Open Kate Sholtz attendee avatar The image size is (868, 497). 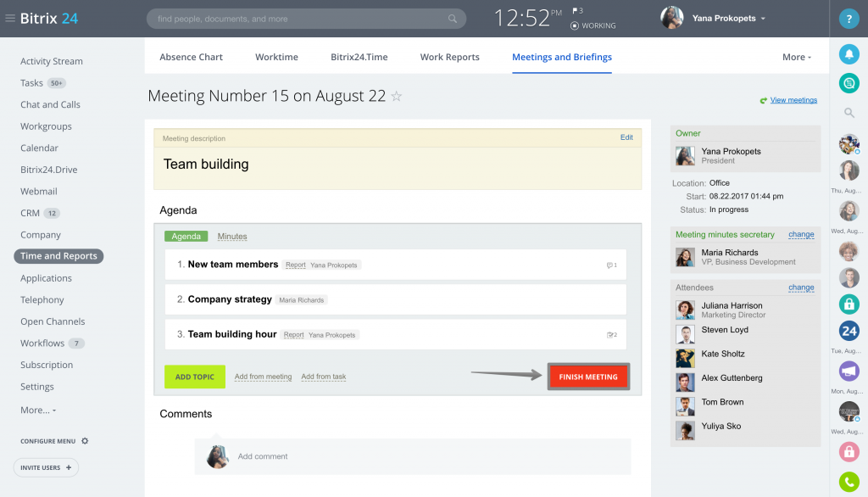[x=685, y=358]
